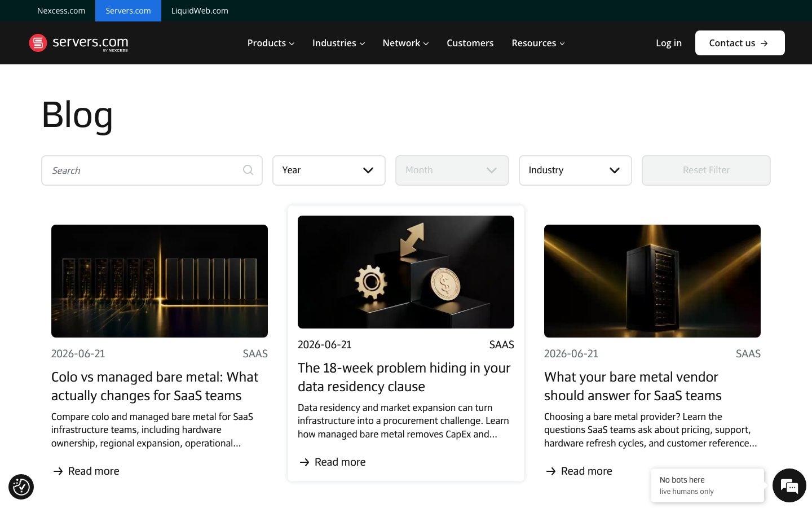Expand the Network menu
The width and height of the screenshot is (812, 508).
[x=405, y=43]
